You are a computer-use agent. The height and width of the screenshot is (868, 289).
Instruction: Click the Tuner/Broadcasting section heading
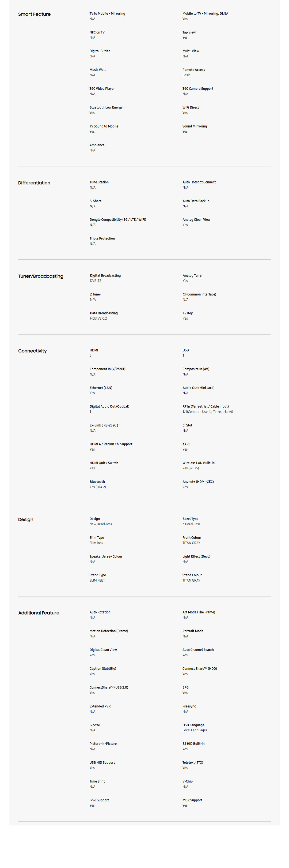(x=41, y=276)
